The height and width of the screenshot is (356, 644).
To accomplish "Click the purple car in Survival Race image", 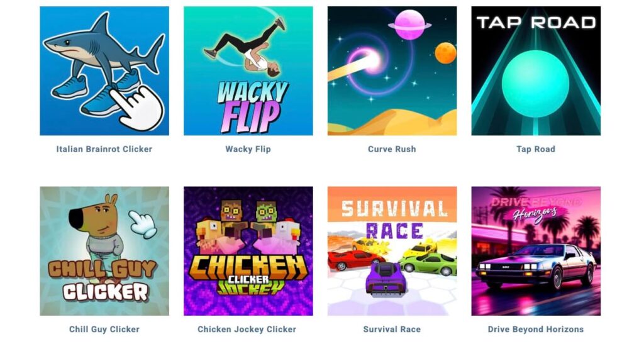I will 386,278.
